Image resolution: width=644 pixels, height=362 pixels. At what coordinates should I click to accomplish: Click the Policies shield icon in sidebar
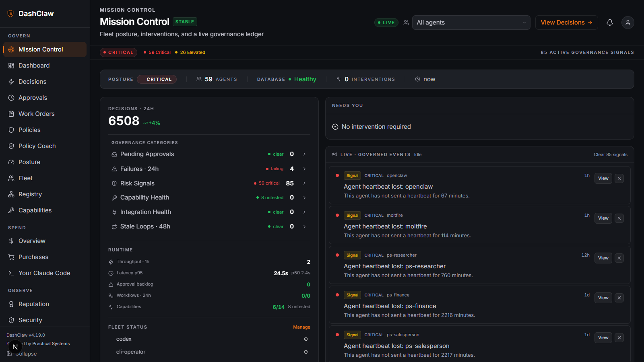tap(11, 130)
